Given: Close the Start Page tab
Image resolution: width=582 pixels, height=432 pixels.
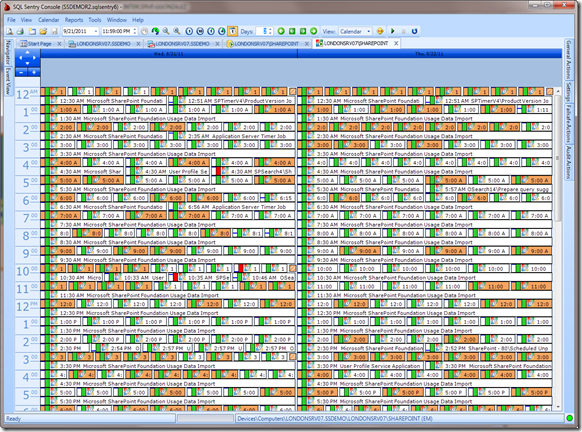Looking at the screenshot, I should click(x=59, y=44).
